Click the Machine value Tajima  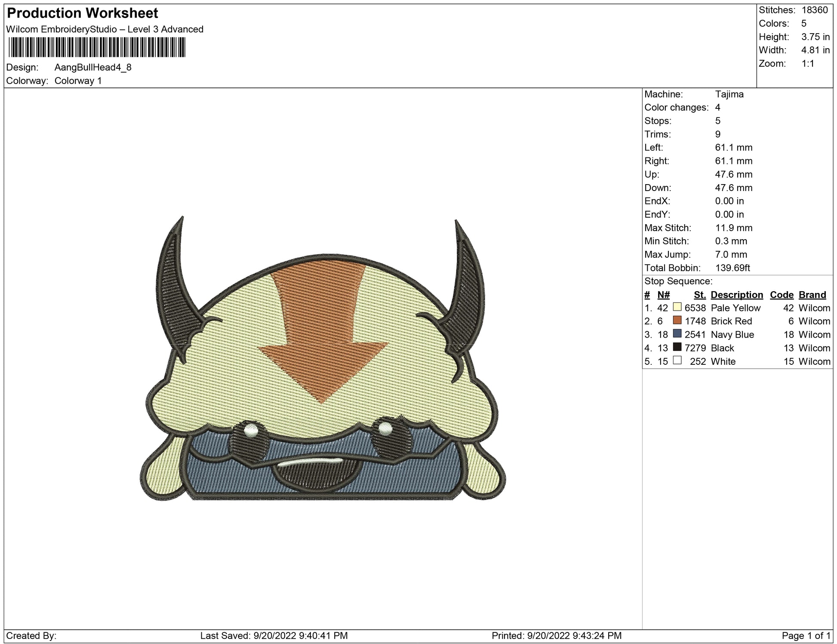coord(729,94)
